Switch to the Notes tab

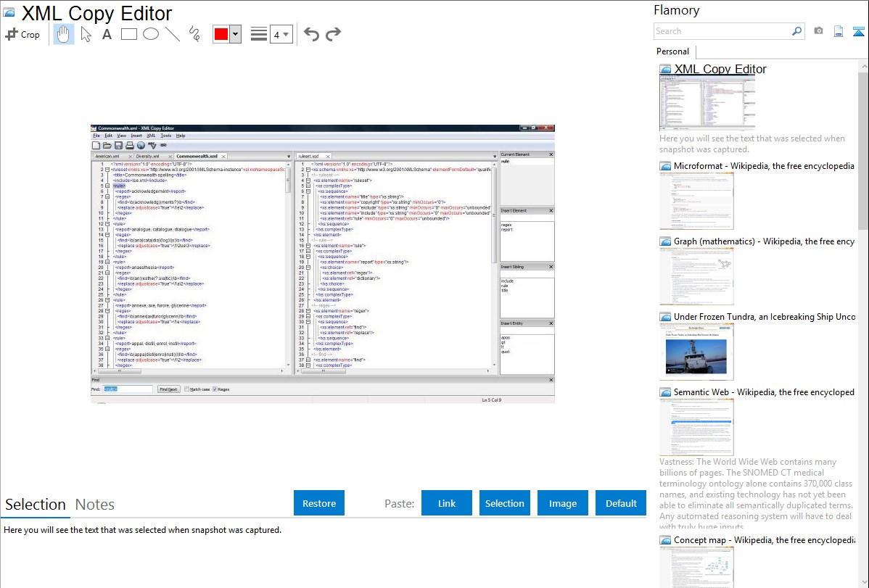coord(95,504)
